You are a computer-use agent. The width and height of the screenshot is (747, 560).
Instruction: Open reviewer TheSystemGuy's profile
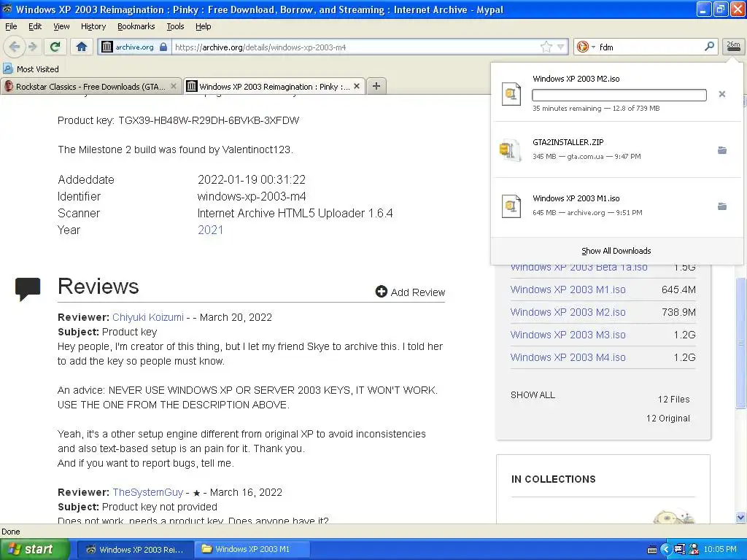click(x=147, y=492)
